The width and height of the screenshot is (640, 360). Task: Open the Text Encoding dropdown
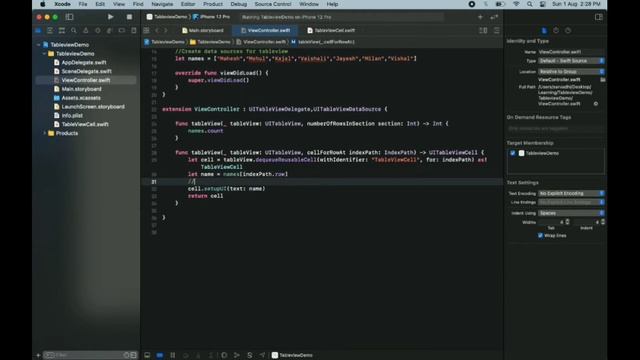click(571, 193)
